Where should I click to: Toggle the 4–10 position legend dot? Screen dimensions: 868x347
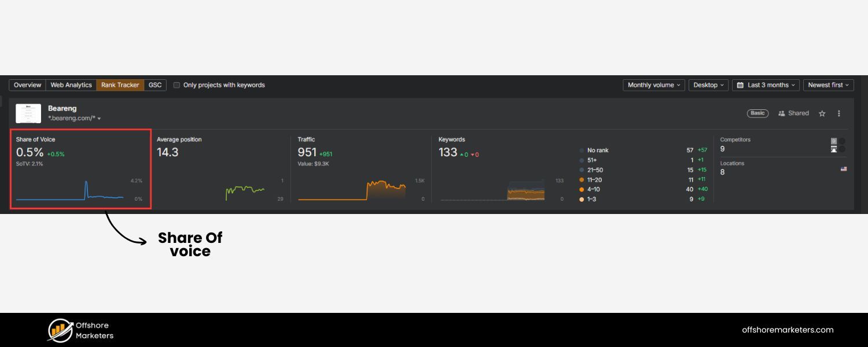pyautogui.click(x=582, y=190)
